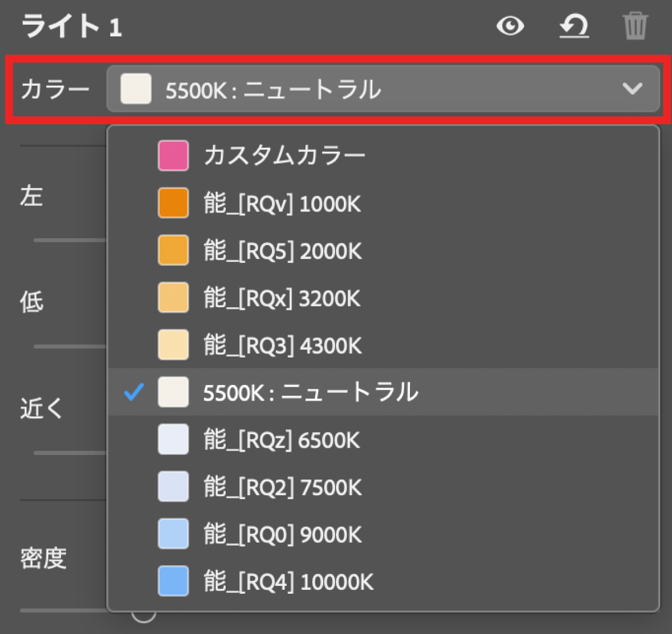Select カスタムカラー from the list
The image size is (672, 634).
(383, 156)
